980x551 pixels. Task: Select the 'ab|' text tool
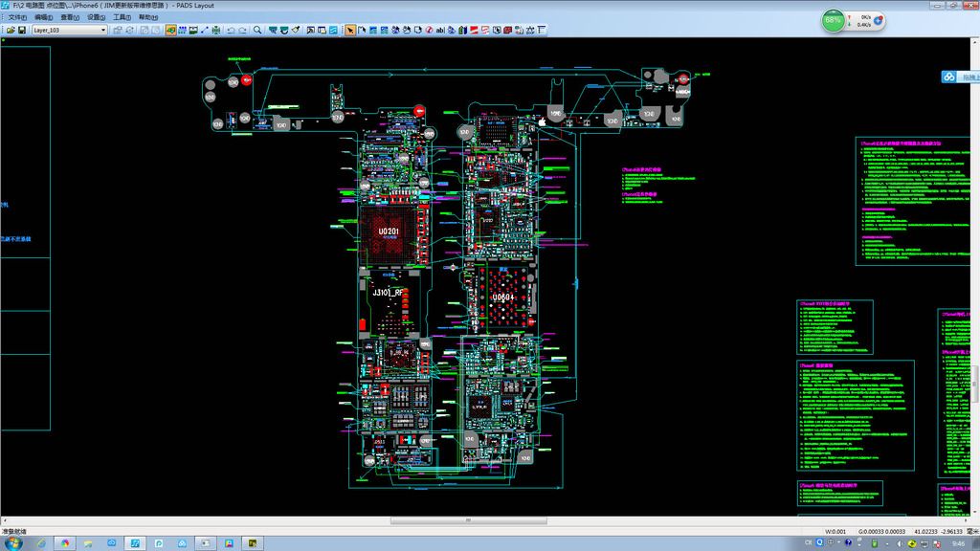(440, 30)
